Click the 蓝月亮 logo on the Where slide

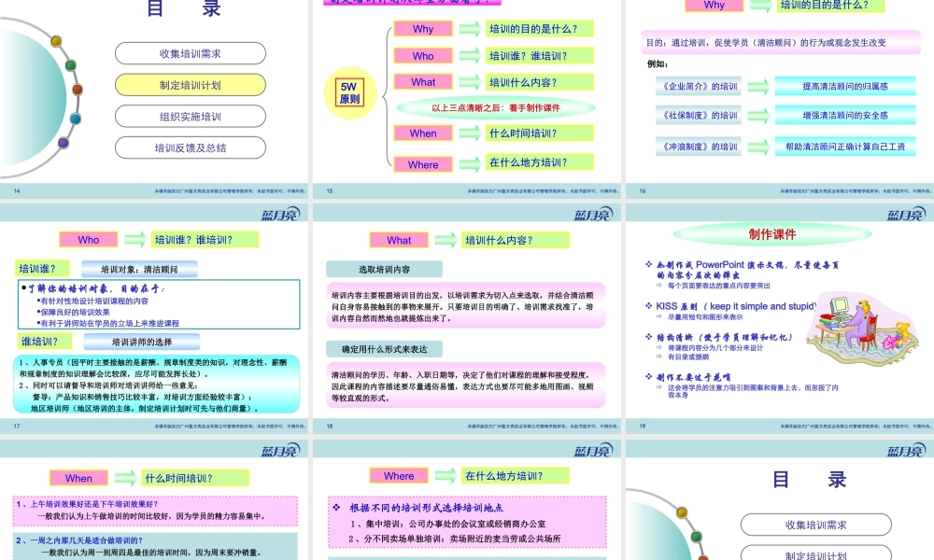point(593,451)
